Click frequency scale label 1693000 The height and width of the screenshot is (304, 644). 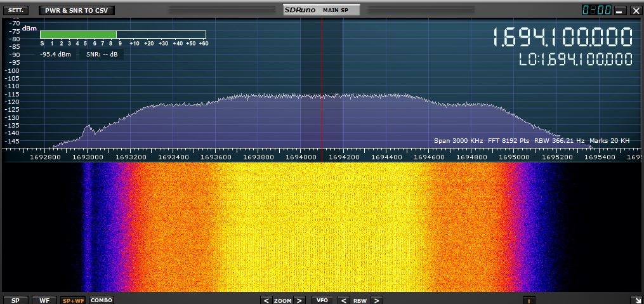click(88, 157)
